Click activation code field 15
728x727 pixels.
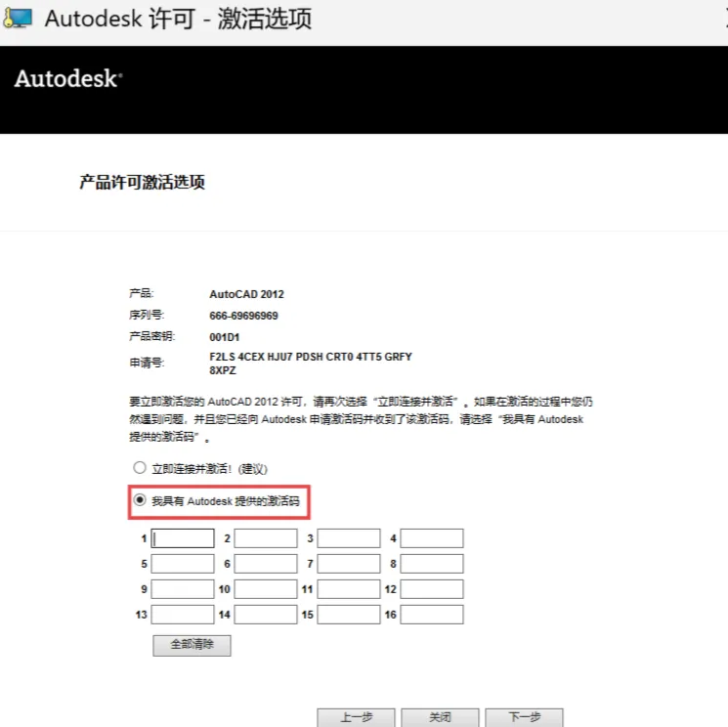(x=349, y=615)
